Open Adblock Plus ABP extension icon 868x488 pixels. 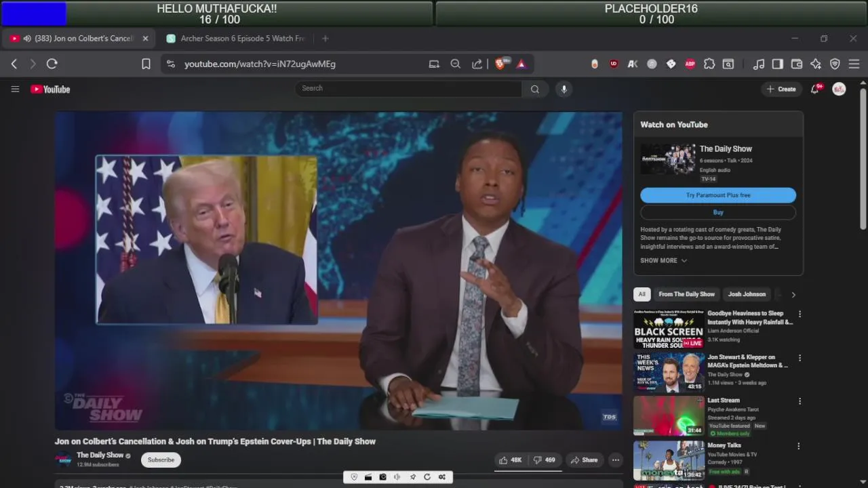click(x=690, y=64)
